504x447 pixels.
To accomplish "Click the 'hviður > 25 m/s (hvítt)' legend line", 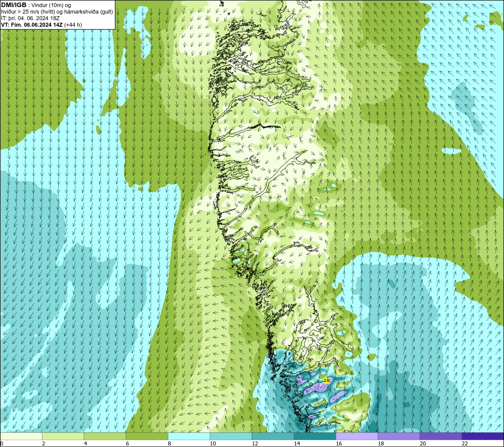I will tap(29, 12).
